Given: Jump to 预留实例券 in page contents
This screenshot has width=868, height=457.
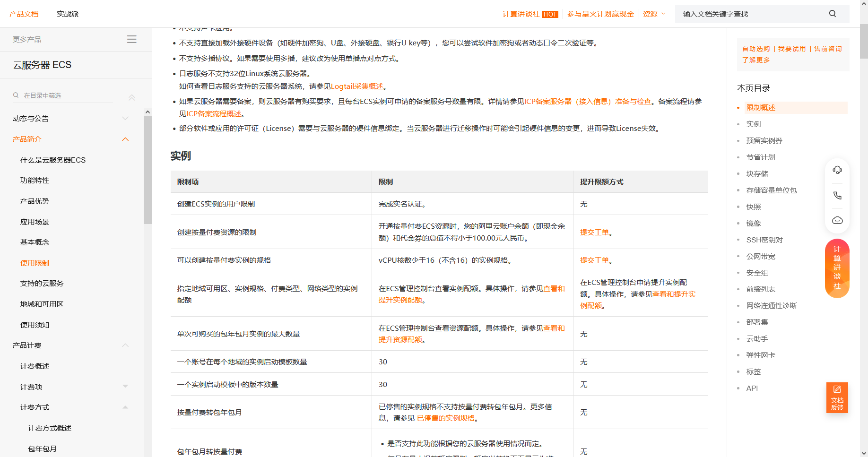Looking at the screenshot, I should click(764, 140).
